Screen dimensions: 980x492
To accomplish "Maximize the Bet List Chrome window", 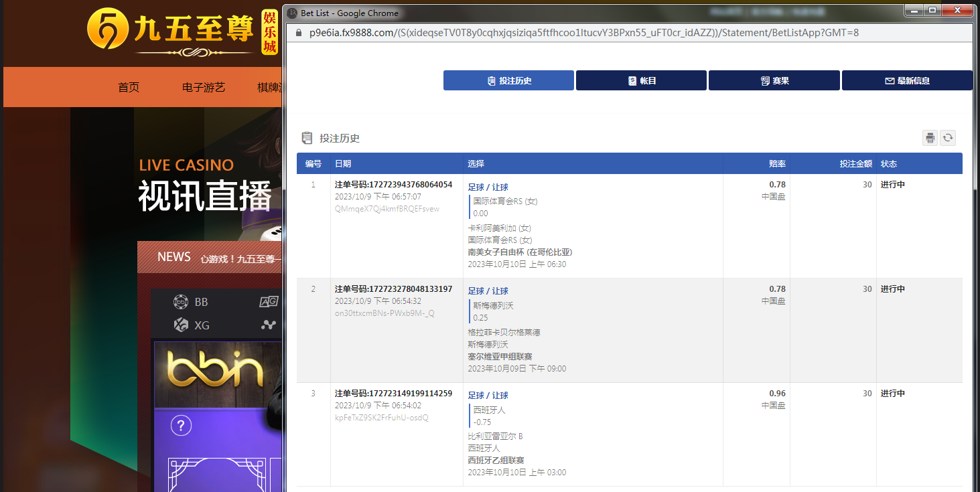I will (x=931, y=10).
